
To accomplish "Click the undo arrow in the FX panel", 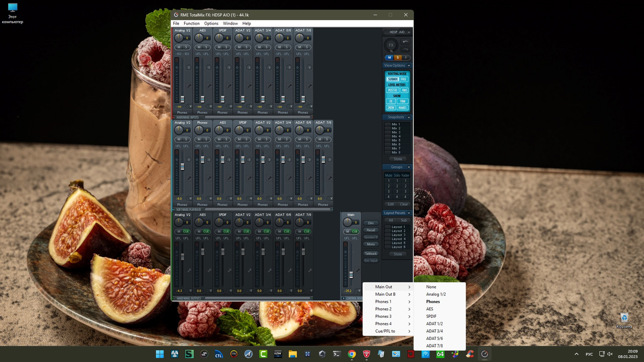I will 405,42.
